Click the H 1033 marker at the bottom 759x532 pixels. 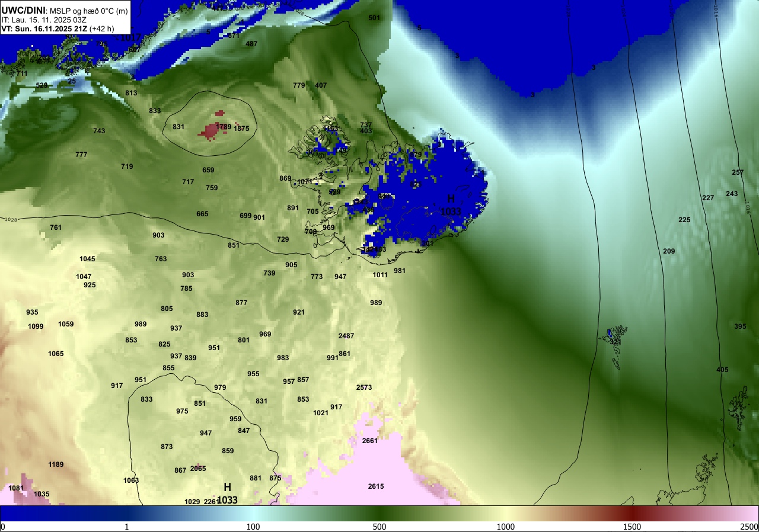click(x=228, y=493)
